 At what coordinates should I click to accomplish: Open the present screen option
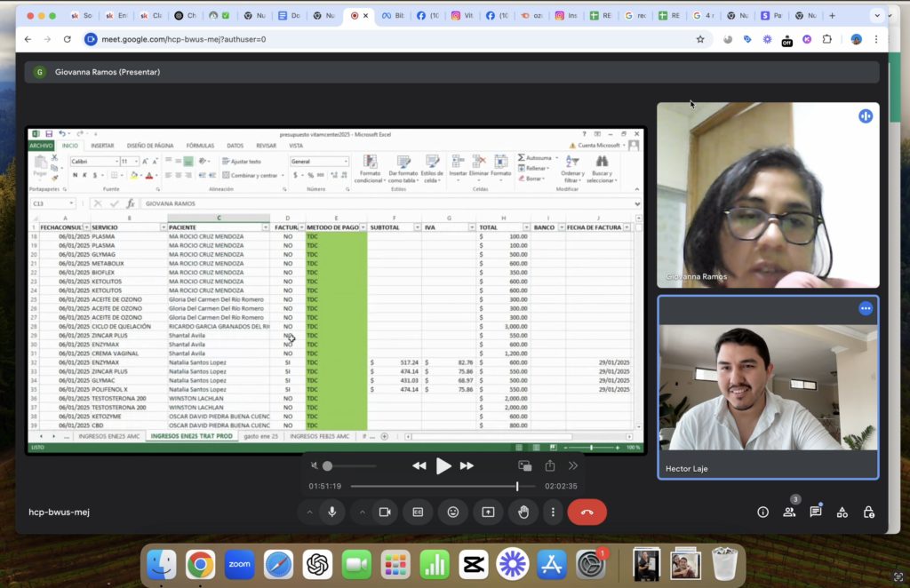tap(488, 512)
